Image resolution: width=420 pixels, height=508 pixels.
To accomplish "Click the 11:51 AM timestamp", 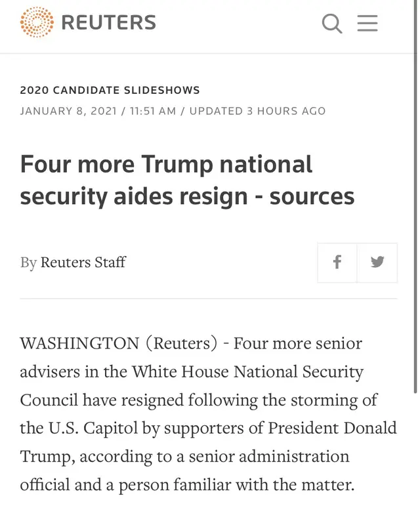I will [153, 111].
